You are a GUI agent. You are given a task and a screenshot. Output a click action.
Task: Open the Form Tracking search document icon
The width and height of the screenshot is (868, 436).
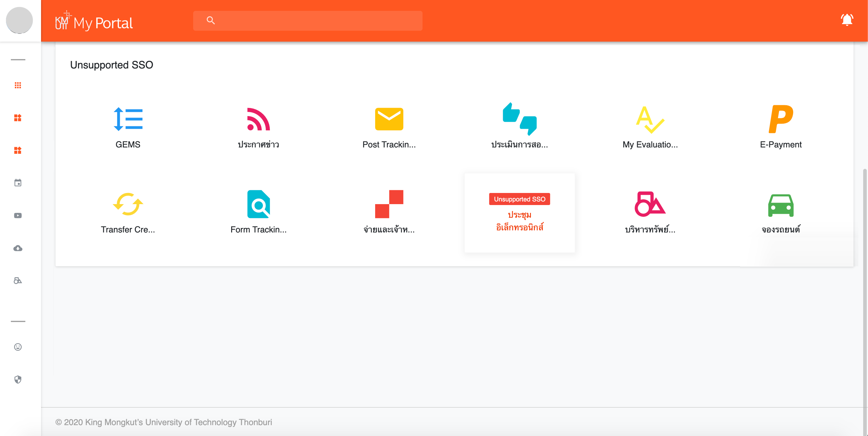click(258, 204)
